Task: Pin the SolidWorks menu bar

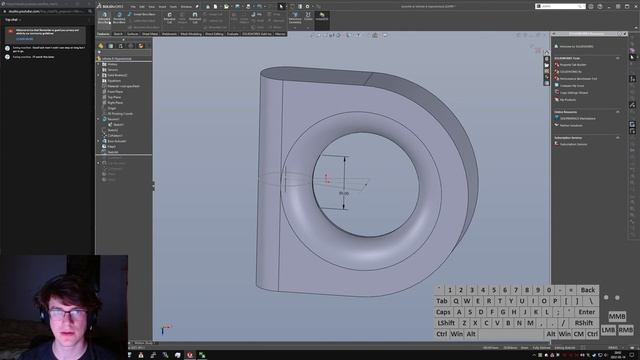Action: point(197,7)
